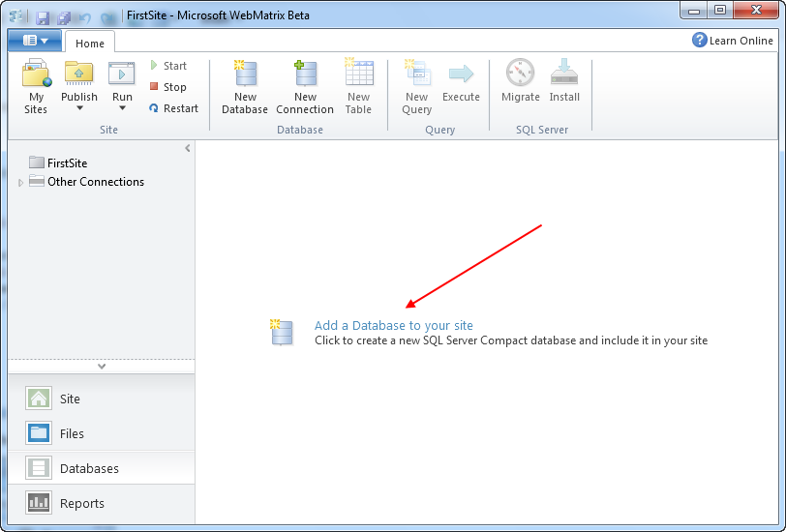Select FirstSite in the tree

[58, 163]
